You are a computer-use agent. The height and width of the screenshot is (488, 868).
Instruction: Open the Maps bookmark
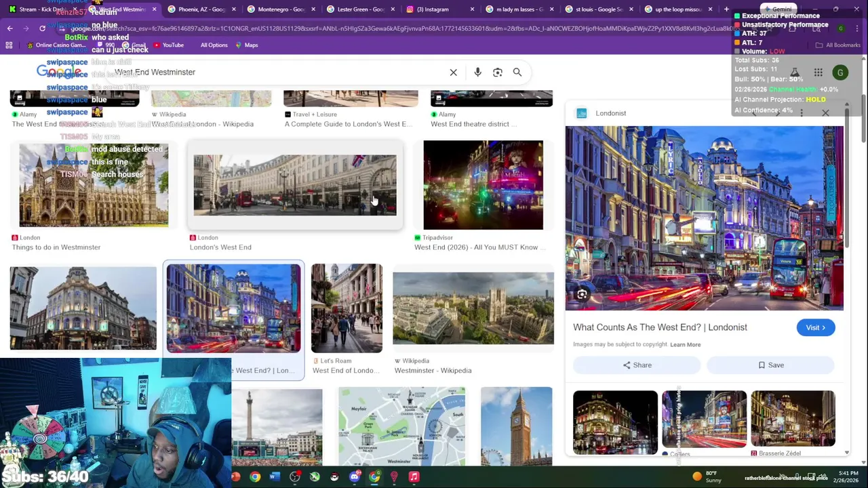[247, 45]
